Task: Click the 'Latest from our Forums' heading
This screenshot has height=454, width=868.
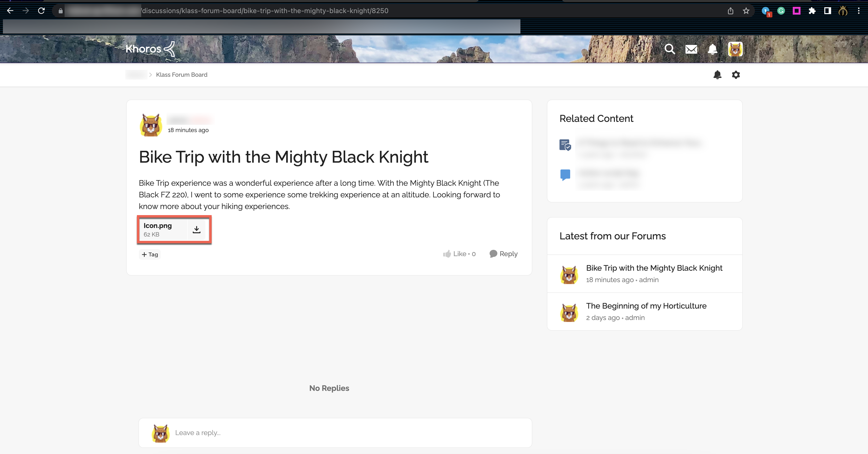Action: coord(612,236)
